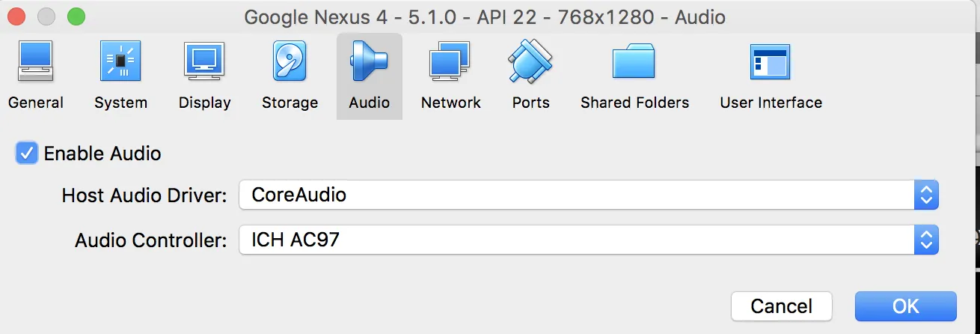
Task: Open the Audio Controller dropdown arrows
Action: (925, 240)
